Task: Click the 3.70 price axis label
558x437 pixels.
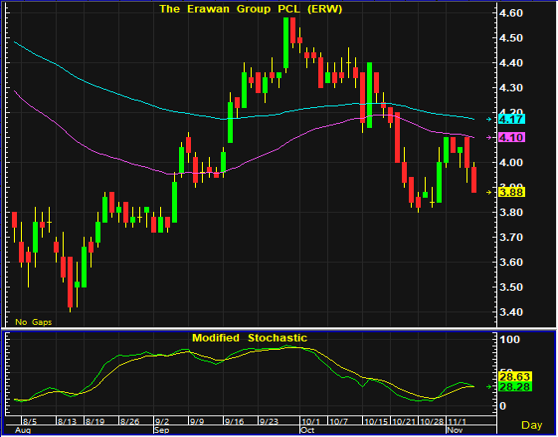Action: 511,237
